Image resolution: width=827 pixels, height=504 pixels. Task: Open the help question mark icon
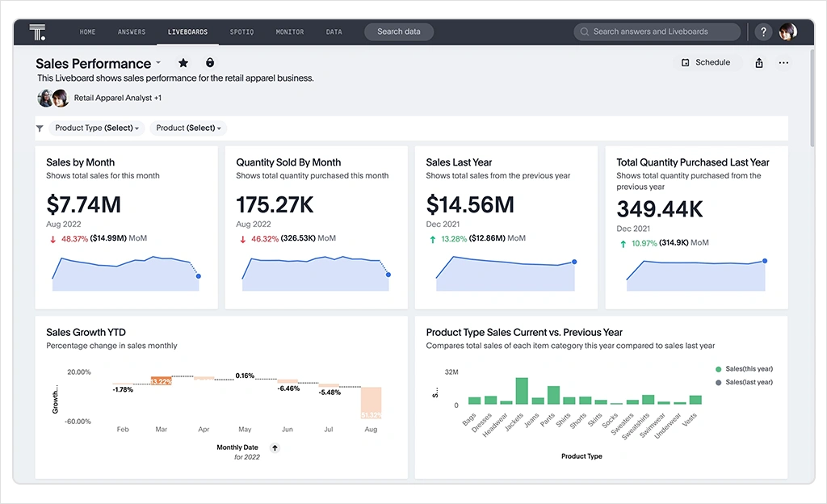(x=763, y=32)
